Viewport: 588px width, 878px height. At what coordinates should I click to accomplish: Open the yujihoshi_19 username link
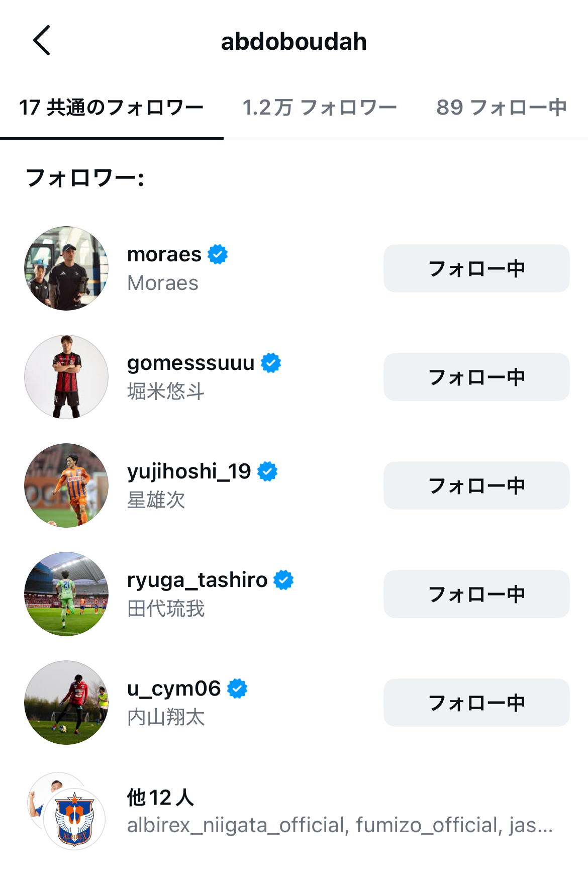[x=189, y=471]
